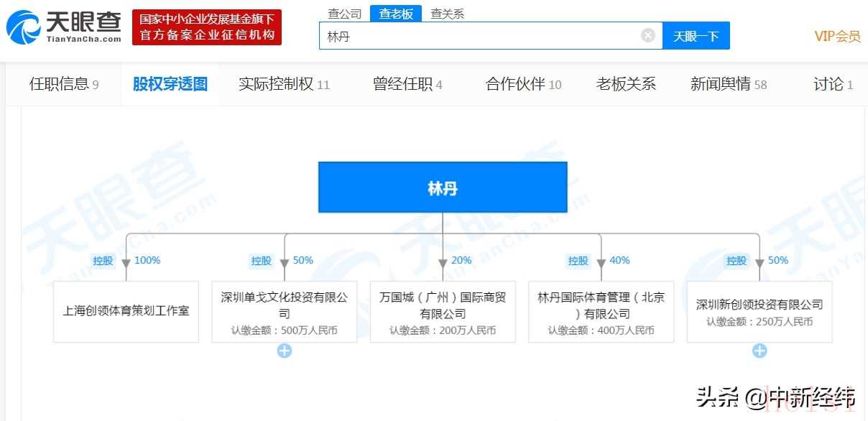Click the red 官方备案企业征信机构 banner
Image resolution: width=868 pixels, height=421 pixels.
pyautogui.click(x=207, y=27)
